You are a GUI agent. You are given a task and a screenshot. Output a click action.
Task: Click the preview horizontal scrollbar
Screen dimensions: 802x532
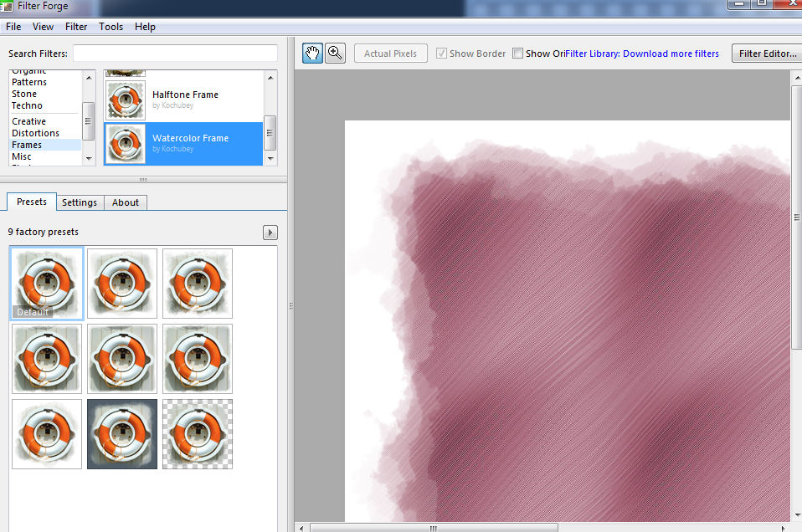544,528
